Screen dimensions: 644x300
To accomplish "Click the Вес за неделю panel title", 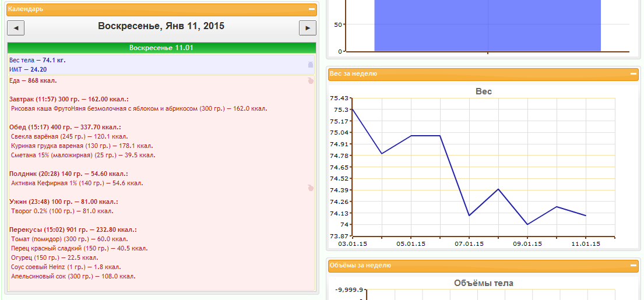I will point(353,74).
